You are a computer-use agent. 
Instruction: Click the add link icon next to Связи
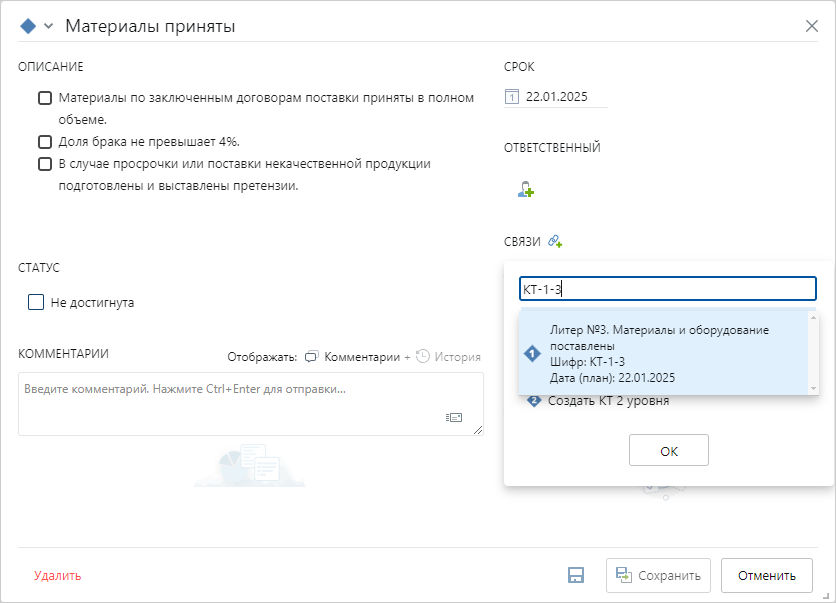pyautogui.click(x=556, y=241)
